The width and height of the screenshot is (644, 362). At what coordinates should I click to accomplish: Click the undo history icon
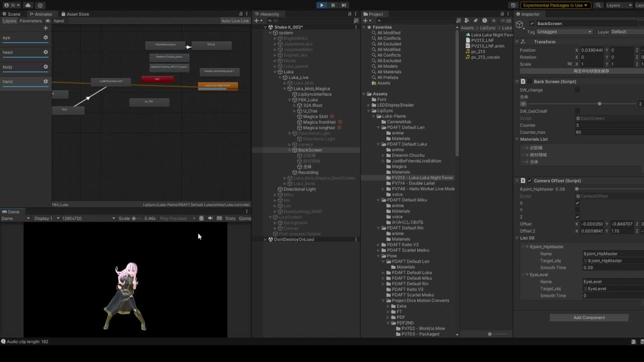pyautogui.click(x=513, y=5)
